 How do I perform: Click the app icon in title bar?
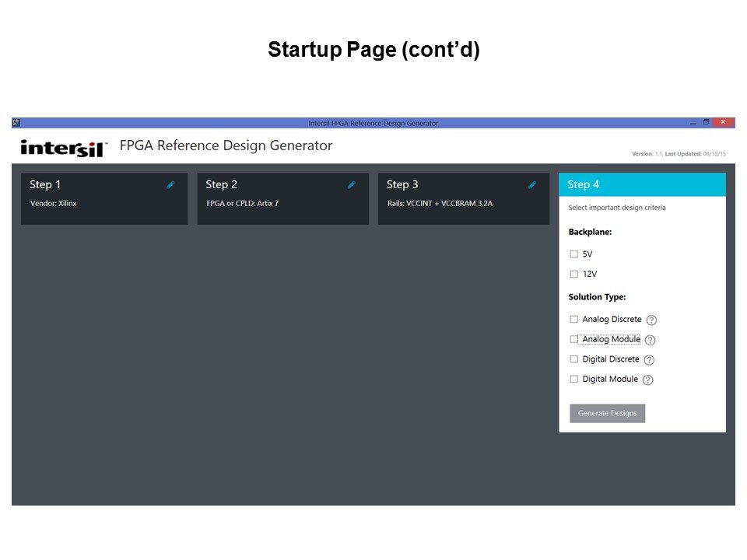tap(16, 123)
